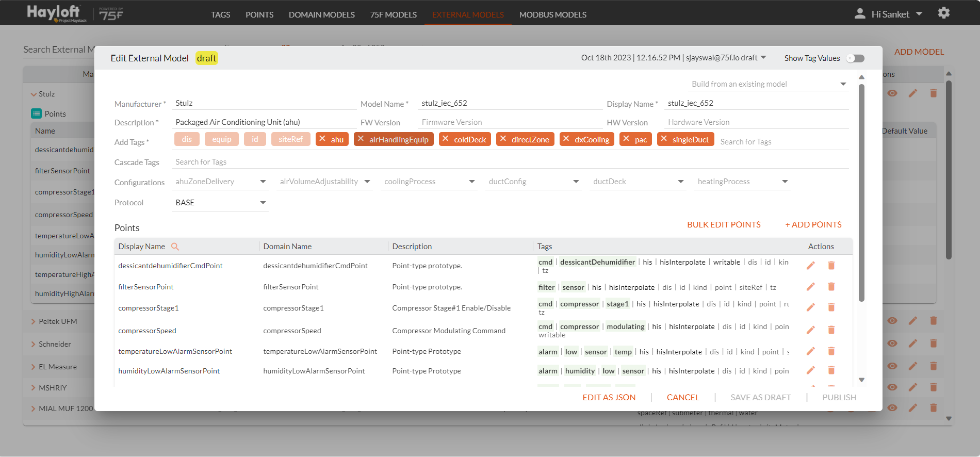Open the coolingProcess dropdown
Image resolution: width=980 pixels, height=457 pixels.
click(429, 182)
